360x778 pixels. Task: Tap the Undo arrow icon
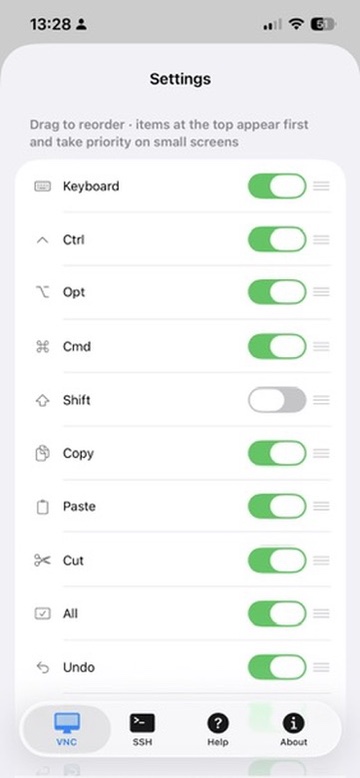(x=43, y=667)
